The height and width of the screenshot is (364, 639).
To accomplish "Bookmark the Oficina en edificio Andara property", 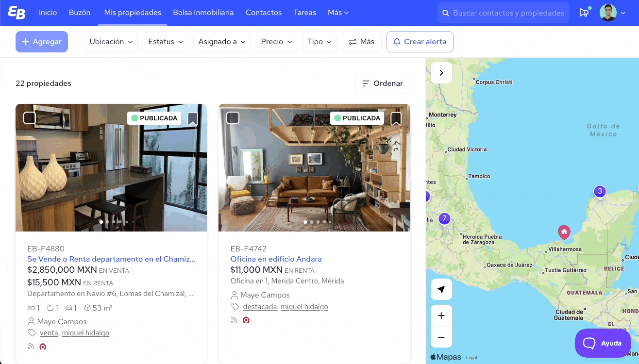I will pyautogui.click(x=396, y=119).
